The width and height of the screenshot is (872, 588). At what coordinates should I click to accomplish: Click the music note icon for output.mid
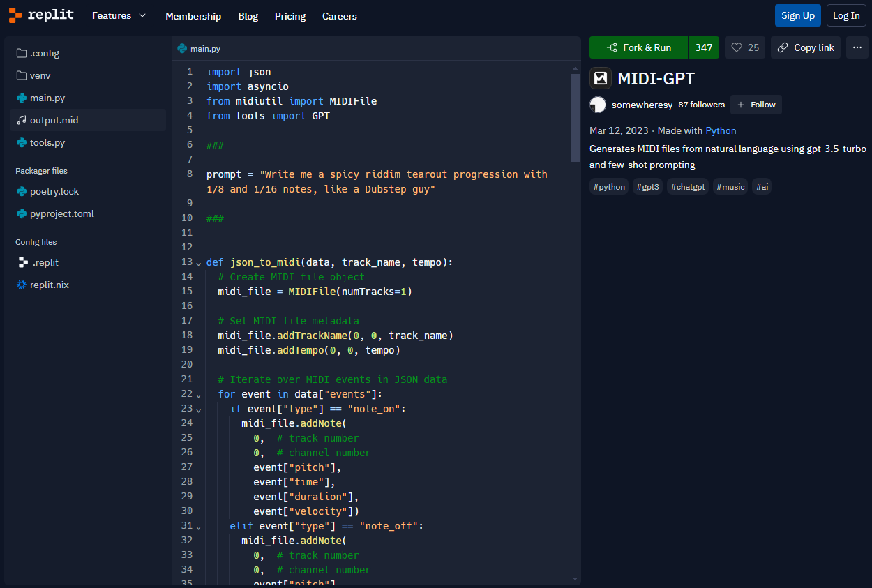22,120
